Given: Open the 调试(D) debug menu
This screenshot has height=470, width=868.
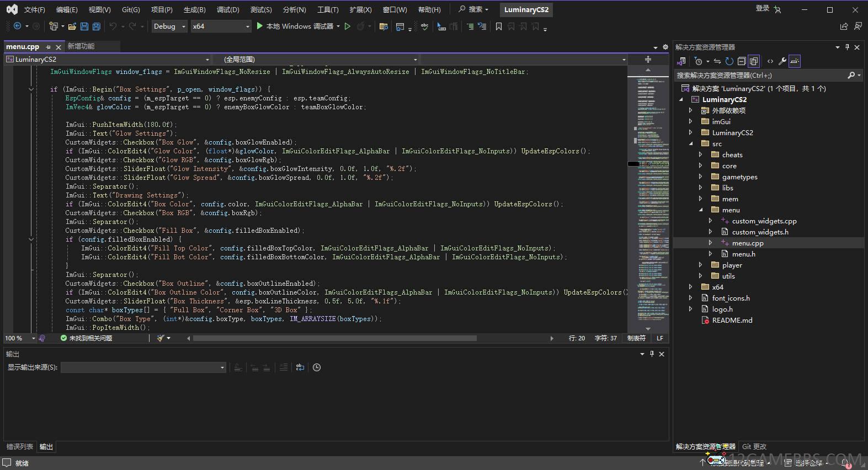Looking at the screenshot, I should pyautogui.click(x=227, y=9).
